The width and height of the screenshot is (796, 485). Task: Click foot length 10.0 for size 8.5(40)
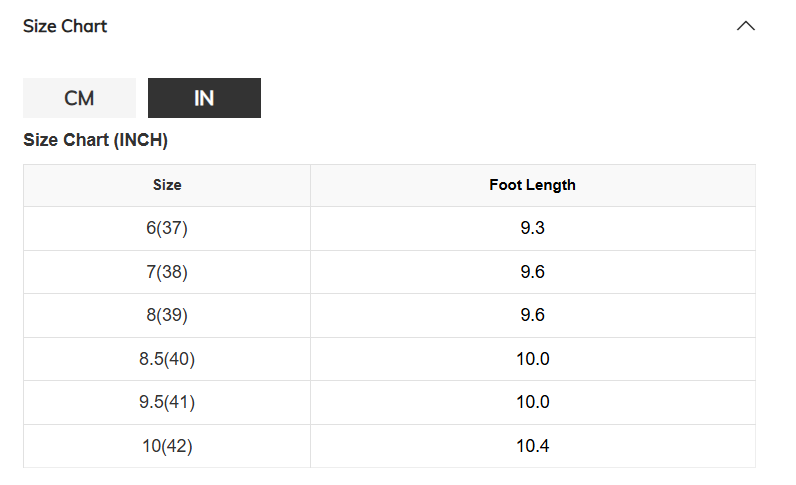(533, 359)
